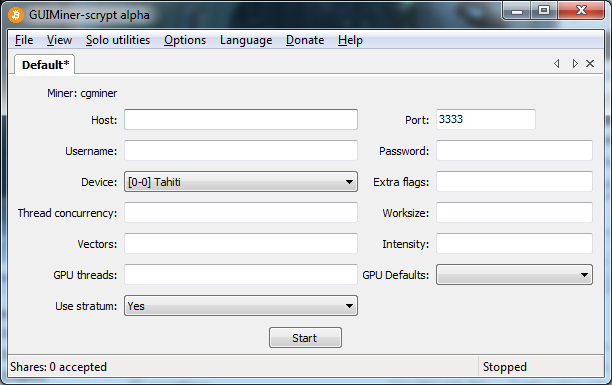
Task: Open the Solo utilities menu
Action: point(118,40)
